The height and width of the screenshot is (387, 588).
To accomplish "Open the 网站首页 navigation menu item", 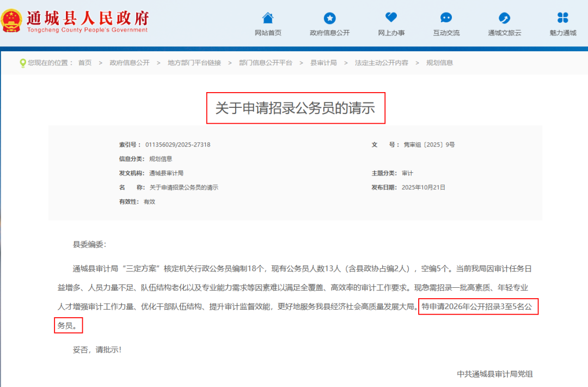I will 268,33.
